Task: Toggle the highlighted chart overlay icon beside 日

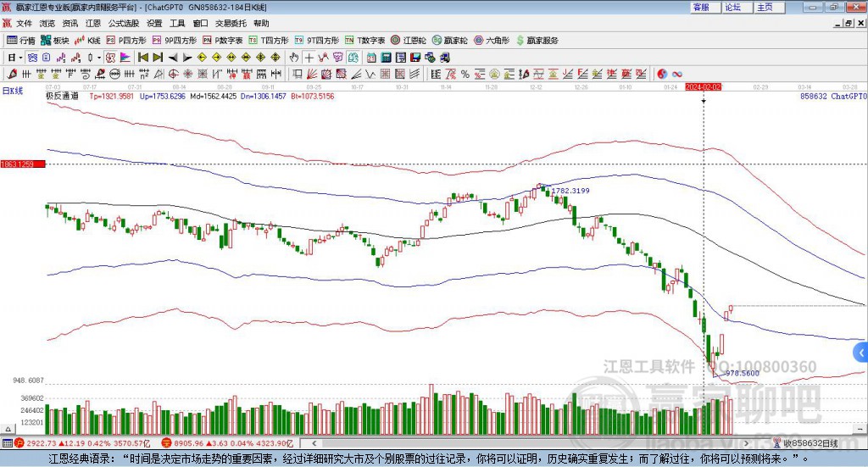Action: coord(33,58)
